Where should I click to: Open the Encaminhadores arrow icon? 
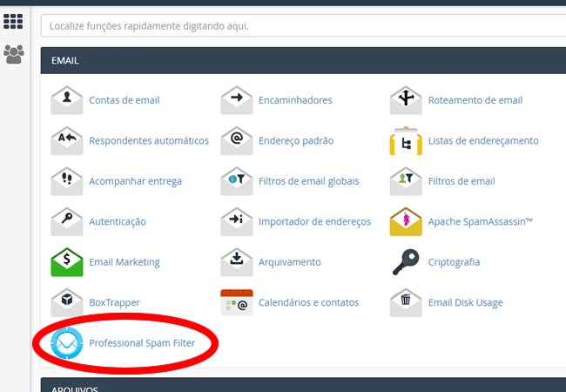tap(236, 100)
